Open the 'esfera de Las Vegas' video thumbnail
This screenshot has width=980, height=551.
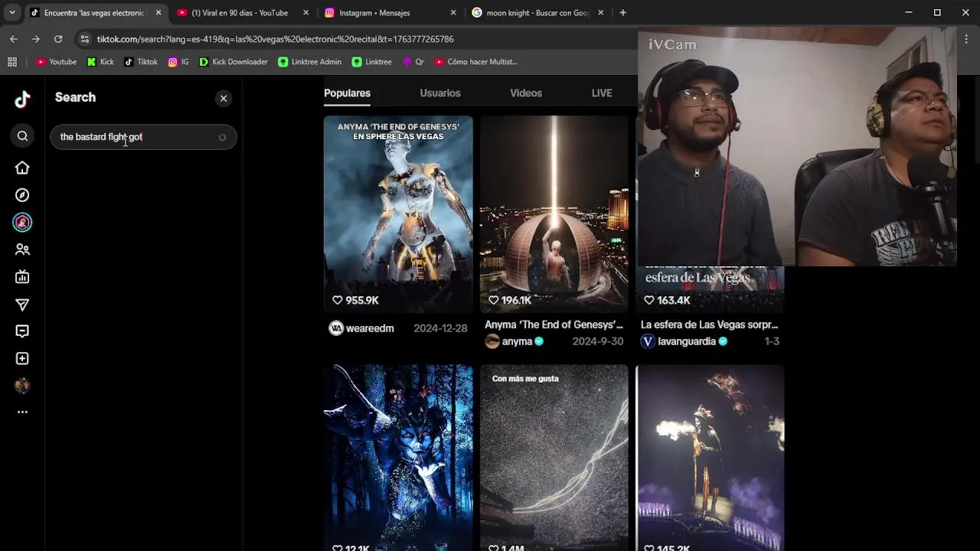(710, 289)
